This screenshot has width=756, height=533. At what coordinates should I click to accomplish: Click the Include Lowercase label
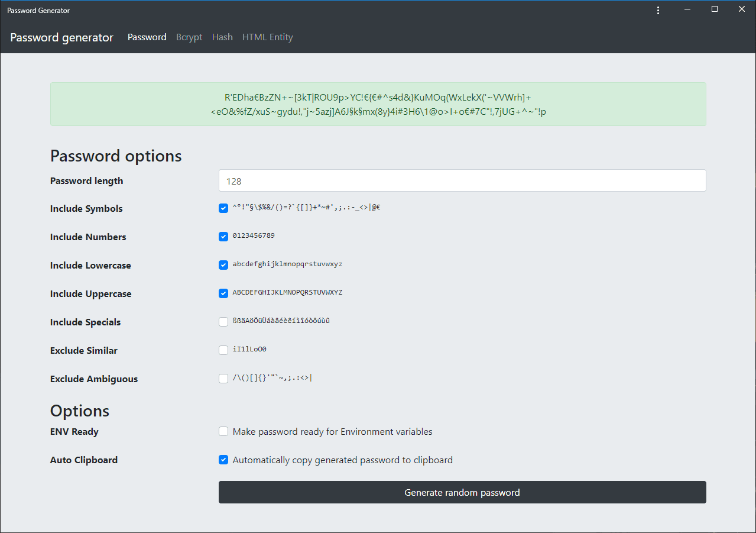(90, 266)
